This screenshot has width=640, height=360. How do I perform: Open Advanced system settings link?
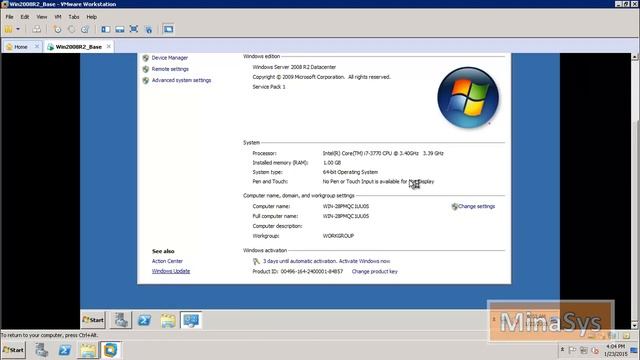[182, 80]
